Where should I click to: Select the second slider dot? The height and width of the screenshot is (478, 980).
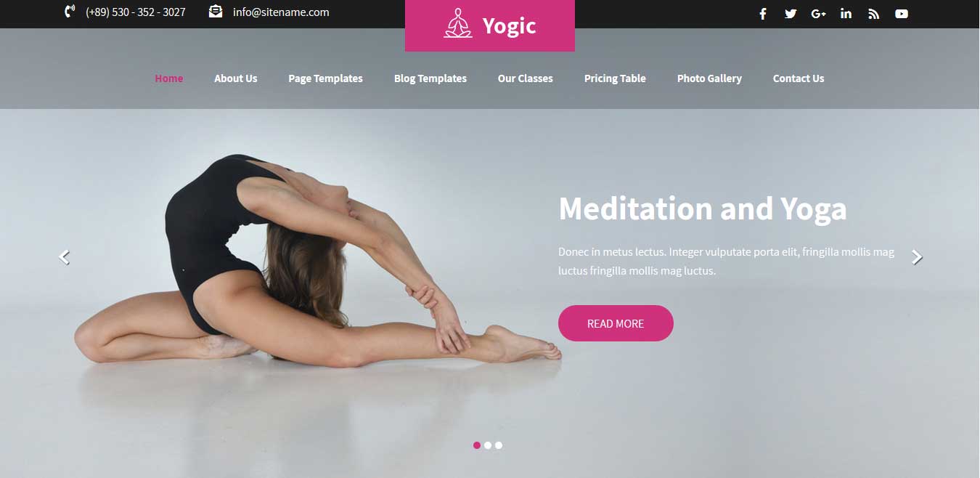coord(488,445)
